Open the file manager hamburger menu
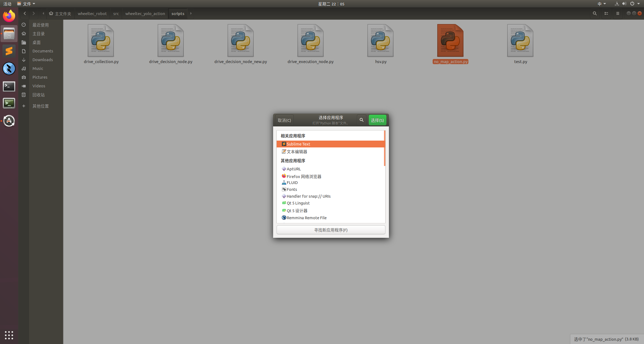Viewport: 644px width, 344px height. 618,13
